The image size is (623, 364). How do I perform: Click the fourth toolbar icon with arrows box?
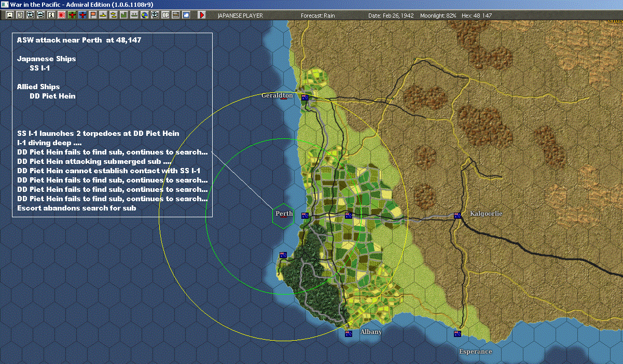coord(40,15)
